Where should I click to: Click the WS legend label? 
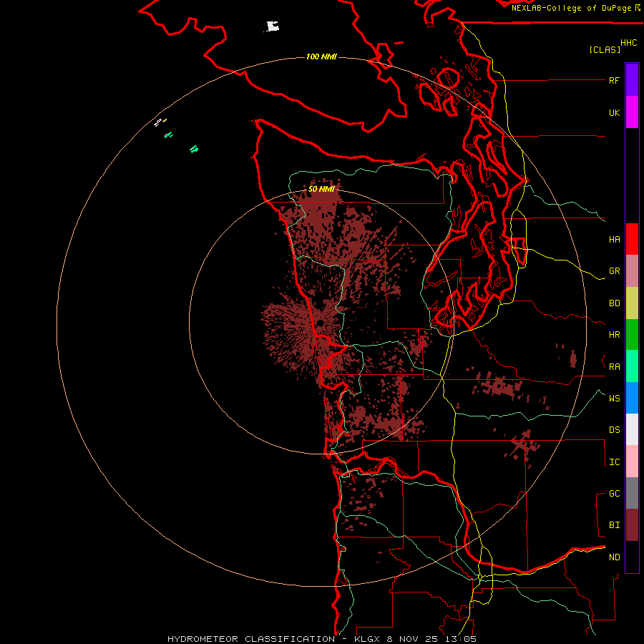point(614,398)
